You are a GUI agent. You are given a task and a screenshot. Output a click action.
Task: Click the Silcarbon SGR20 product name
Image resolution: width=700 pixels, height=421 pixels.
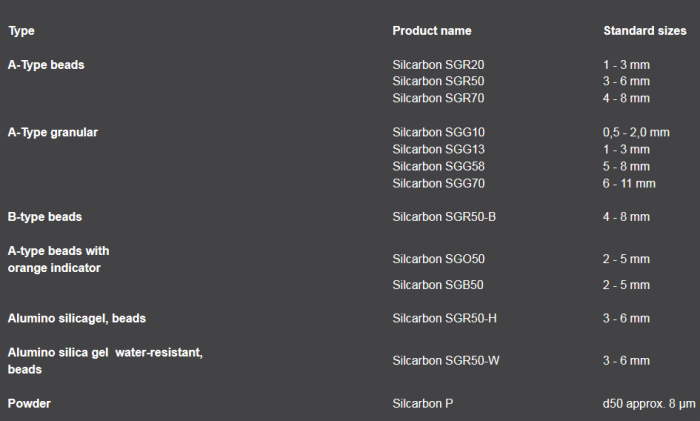pos(438,65)
